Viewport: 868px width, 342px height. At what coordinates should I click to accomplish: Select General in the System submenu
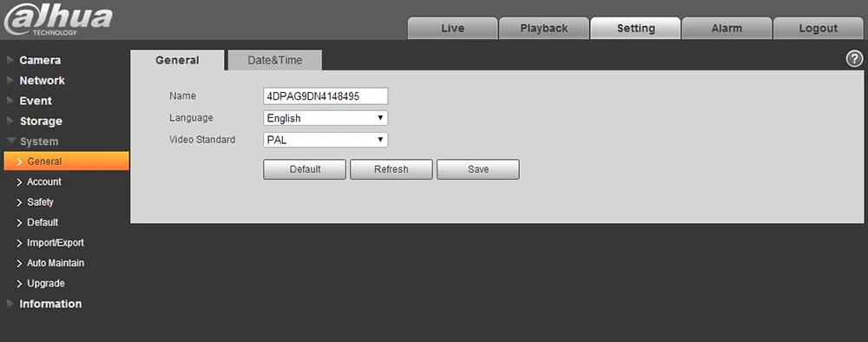(x=67, y=161)
